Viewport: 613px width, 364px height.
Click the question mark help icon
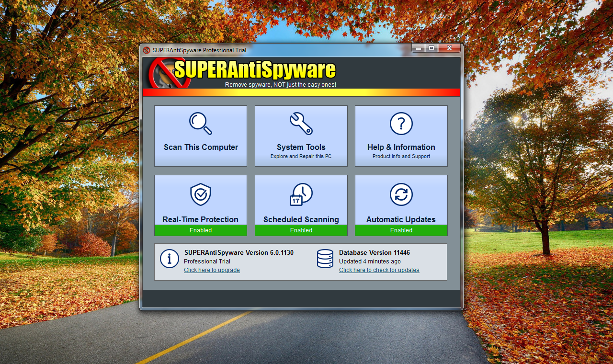[x=401, y=124]
